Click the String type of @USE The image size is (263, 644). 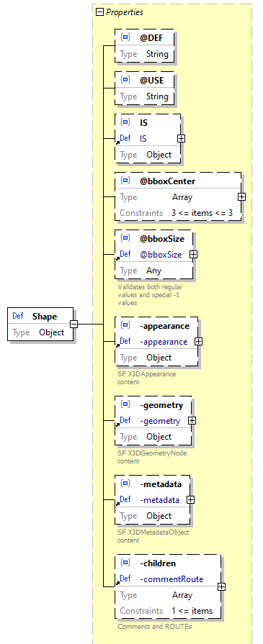pyautogui.click(x=157, y=96)
